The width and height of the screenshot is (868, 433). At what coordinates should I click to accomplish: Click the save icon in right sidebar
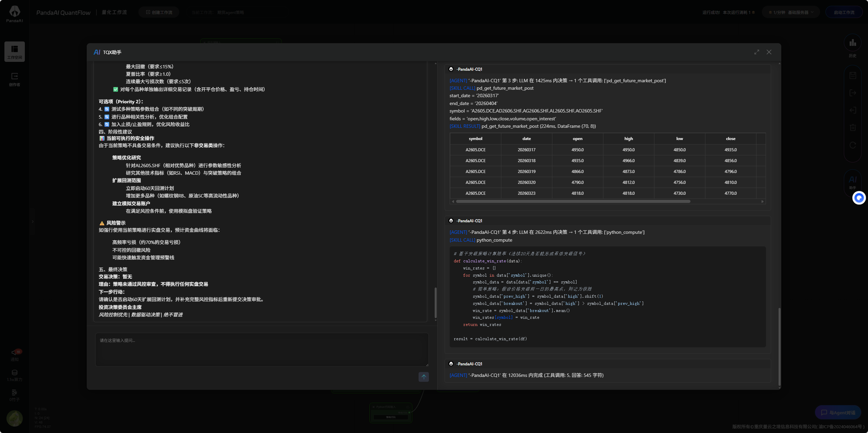853,75
